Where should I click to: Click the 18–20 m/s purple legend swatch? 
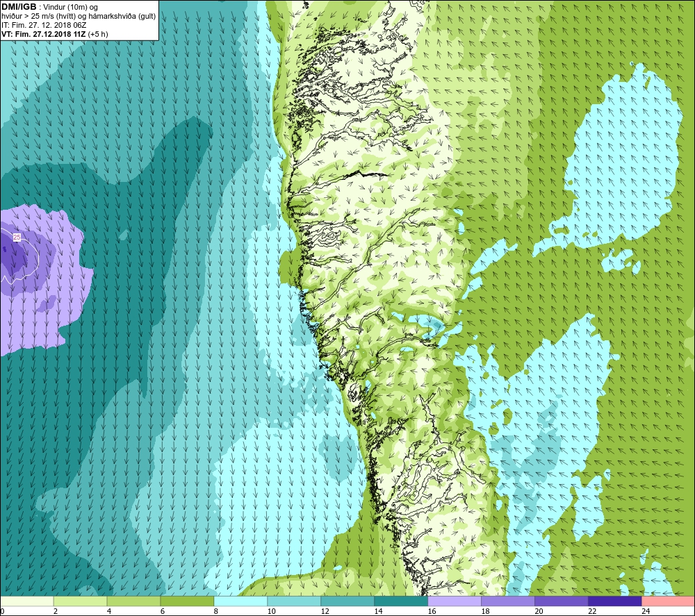coord(508,601)
